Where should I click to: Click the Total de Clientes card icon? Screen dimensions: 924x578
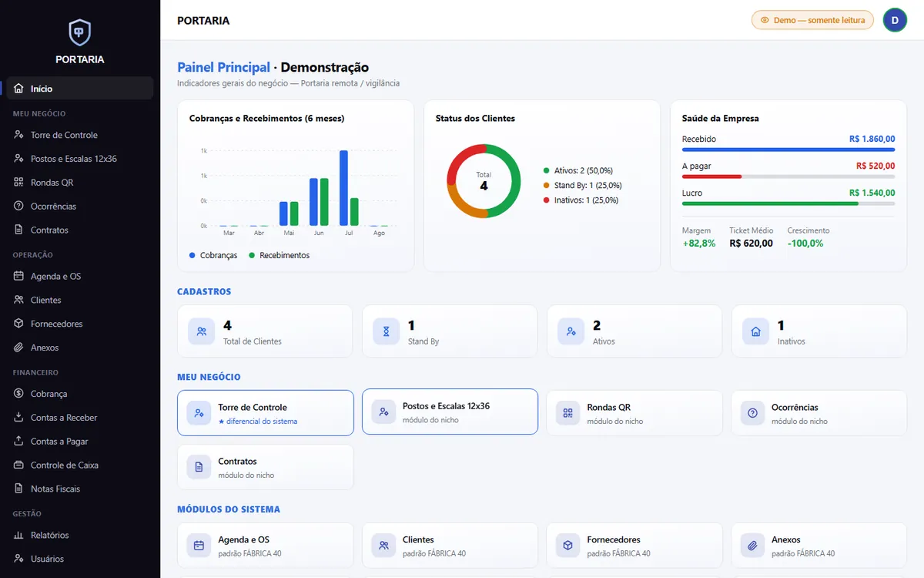[201, 331]
